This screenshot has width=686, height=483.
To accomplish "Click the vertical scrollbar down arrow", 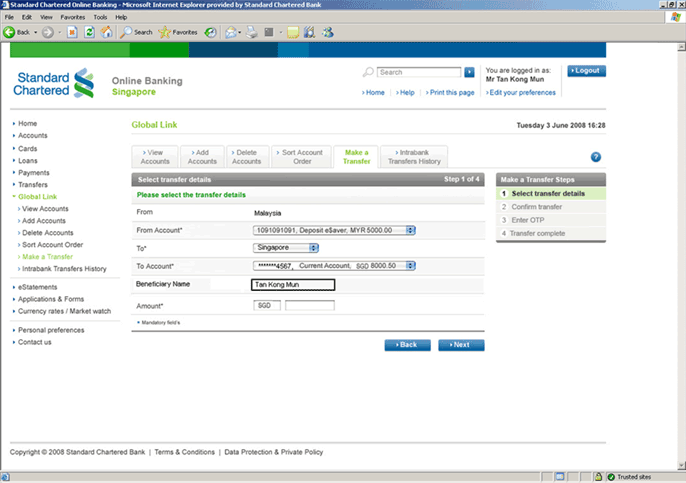I will [681, 466].
